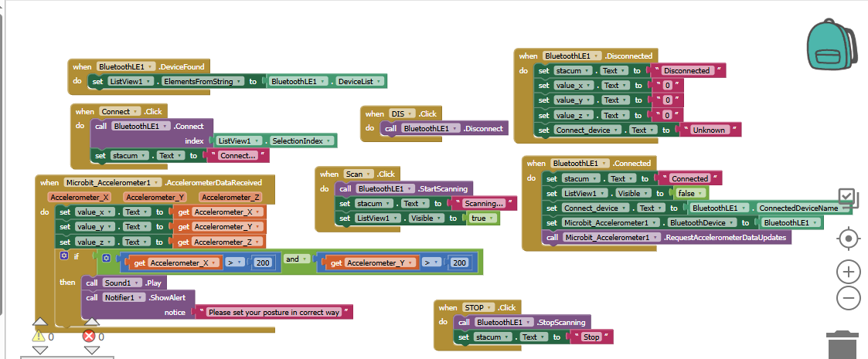
Task: Open the mutator gear on the if block
Action: (63, 256)
